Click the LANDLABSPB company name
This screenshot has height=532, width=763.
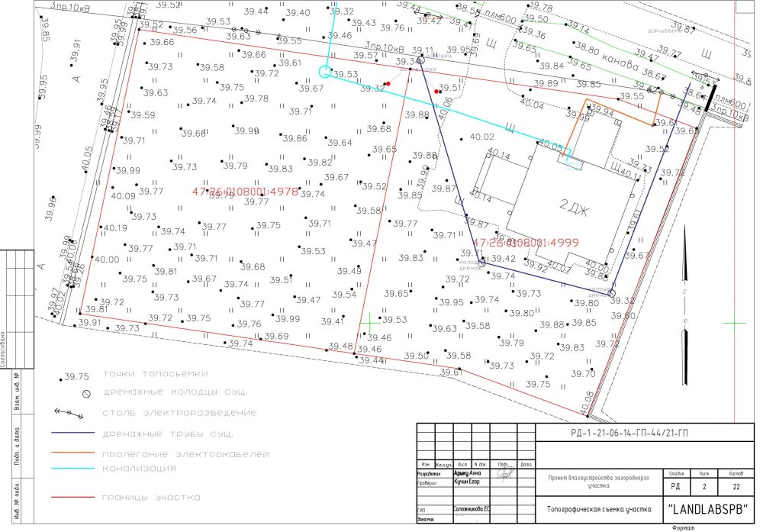click(709, 508)
